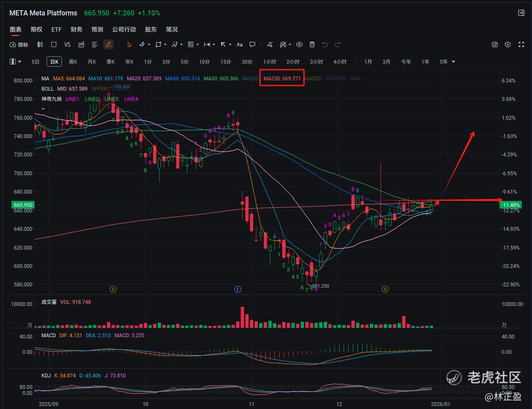This screenshot has width=532, height=409.
Task: Expand the 5年 range dropdown arrow
Action: (x=453, y=62)
